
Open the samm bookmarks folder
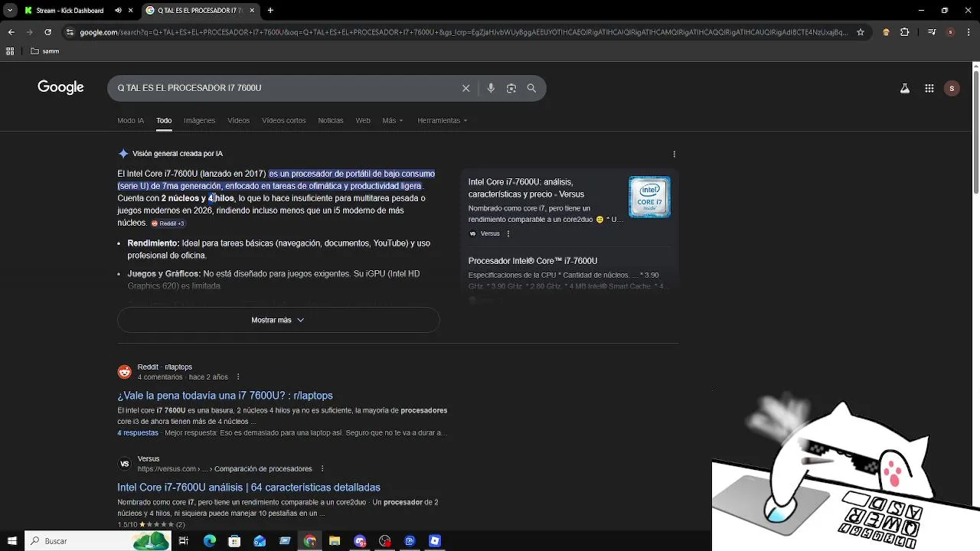[x=44, y=51]
